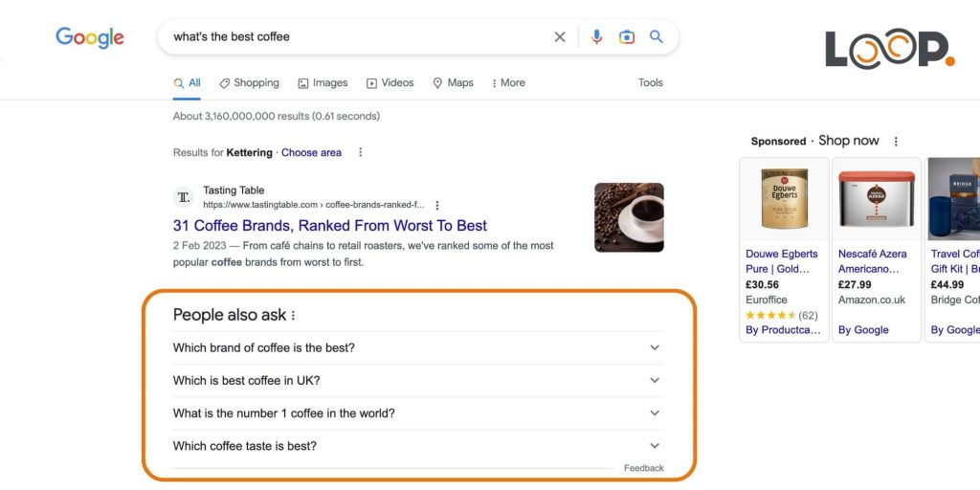980x490 pixels.
Task: Start voice search with microphone icon
Action: click(x=597, y=37)
